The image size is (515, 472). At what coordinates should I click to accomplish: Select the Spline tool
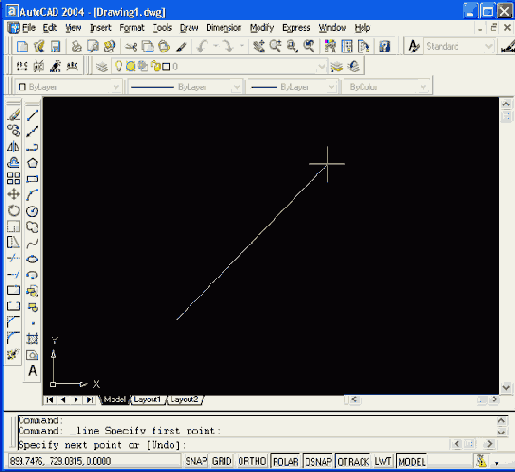pyautogui.click(x=32, y=243)
